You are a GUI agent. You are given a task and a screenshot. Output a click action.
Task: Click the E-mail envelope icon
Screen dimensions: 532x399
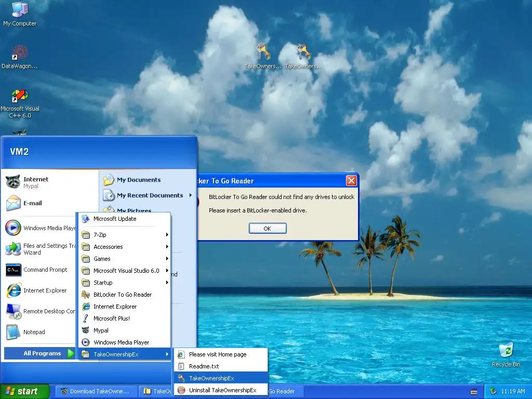coord(13,203)
